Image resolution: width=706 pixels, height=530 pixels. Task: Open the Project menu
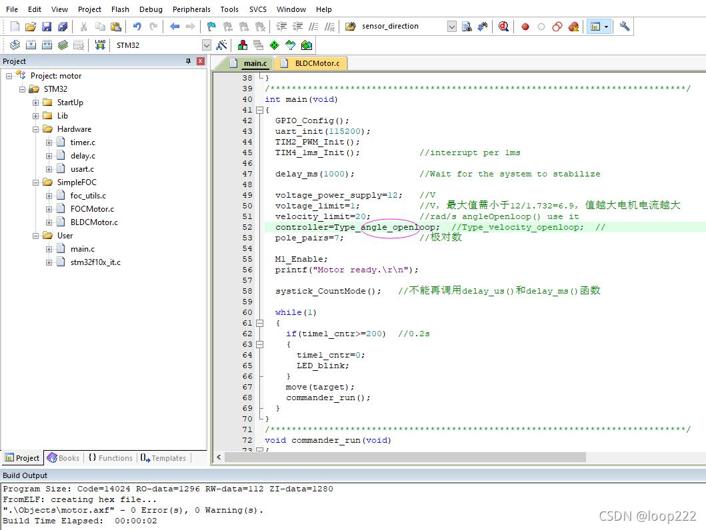click(x=90, y=9)
